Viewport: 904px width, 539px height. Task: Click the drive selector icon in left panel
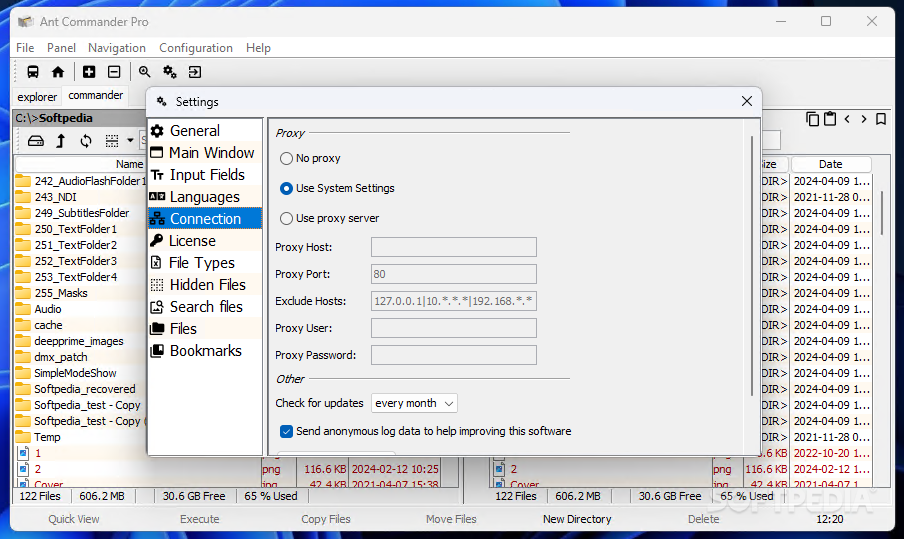(36, 141)
